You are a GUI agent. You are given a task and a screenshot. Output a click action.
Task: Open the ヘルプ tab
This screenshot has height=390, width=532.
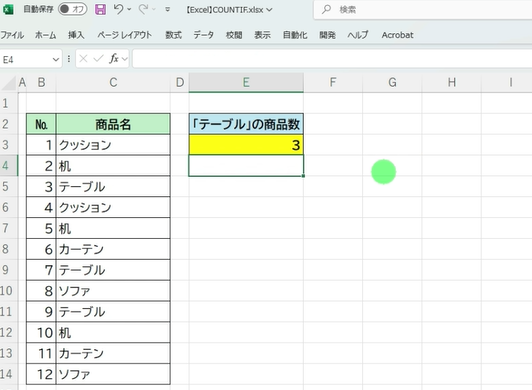(358, 35)
